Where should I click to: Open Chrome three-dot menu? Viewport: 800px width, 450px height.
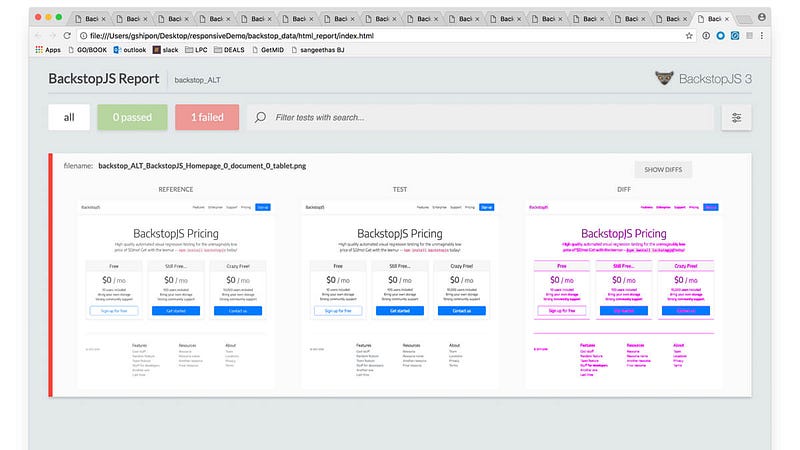click(x=762, y=36)
